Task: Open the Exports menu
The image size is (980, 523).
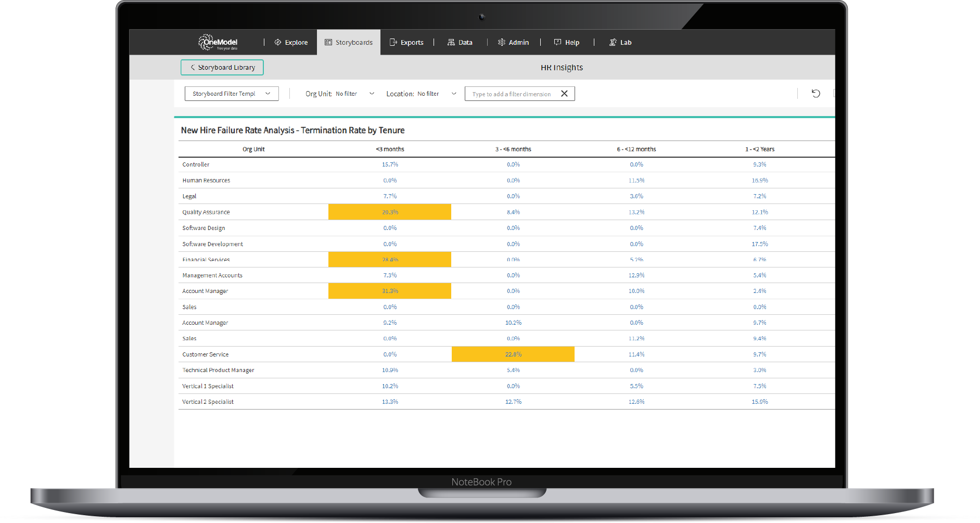Action: click(x=406, y=42)
